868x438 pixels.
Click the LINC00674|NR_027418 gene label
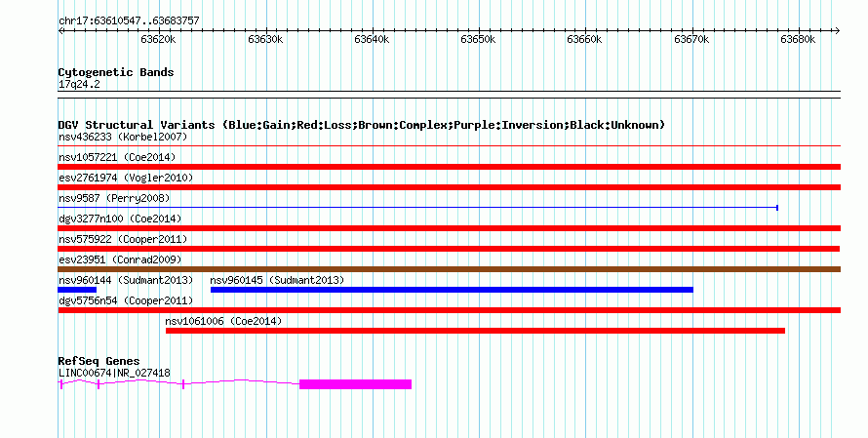coord(114,374)
